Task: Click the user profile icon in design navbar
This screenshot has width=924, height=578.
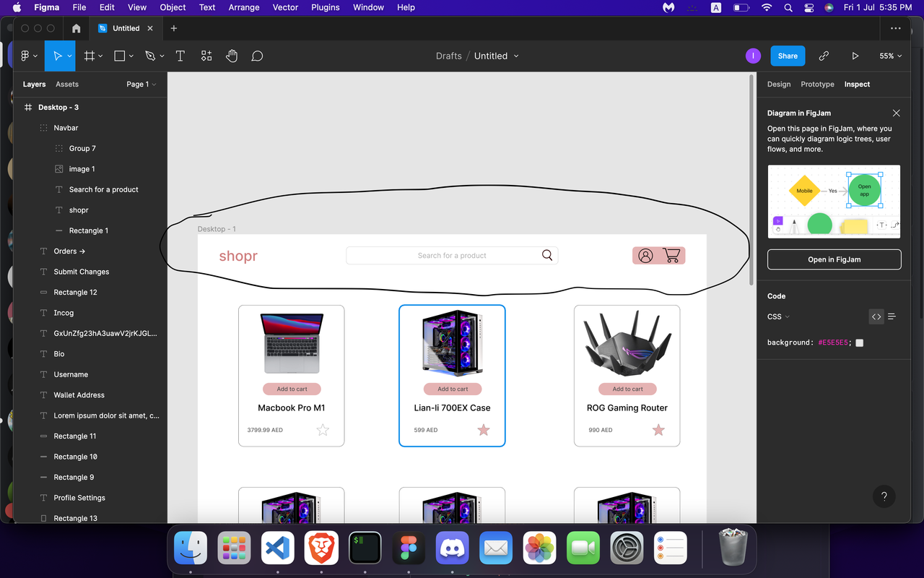Action: click(645, 256)
